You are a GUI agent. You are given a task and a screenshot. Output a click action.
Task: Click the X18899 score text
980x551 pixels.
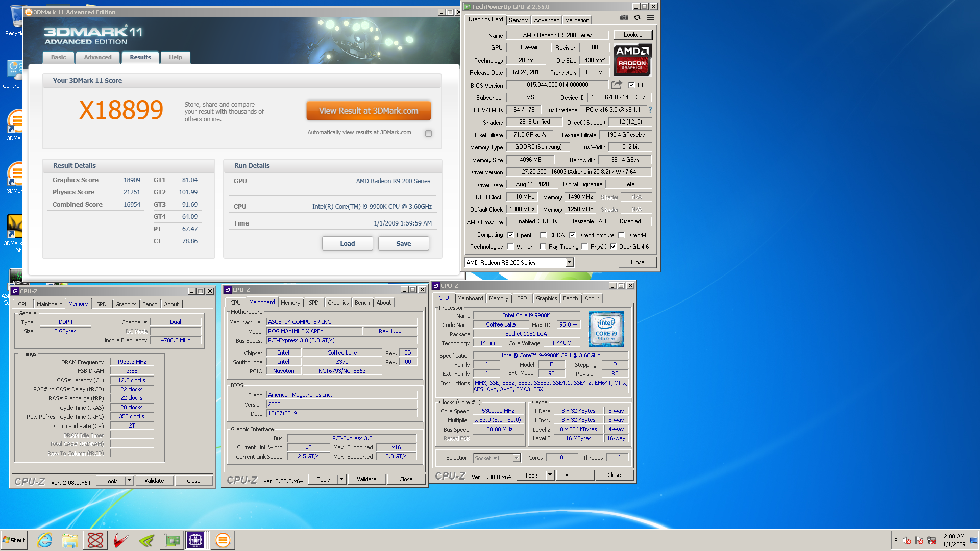tap(121, 110)
